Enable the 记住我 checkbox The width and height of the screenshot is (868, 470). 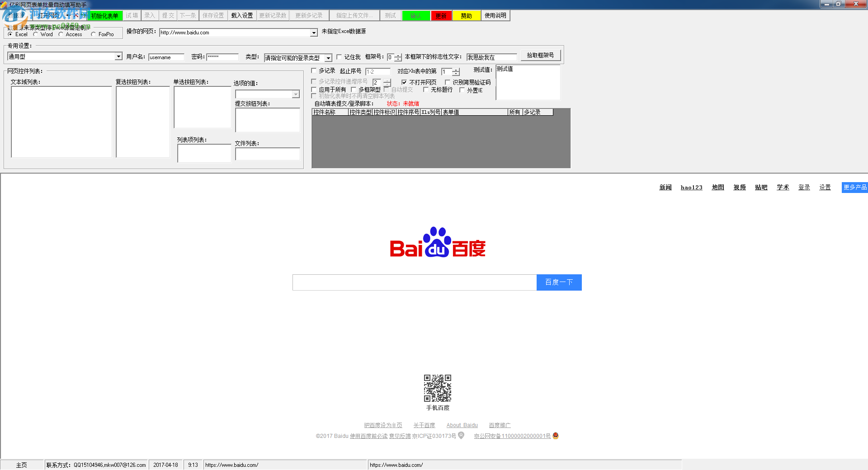[339, 57]
